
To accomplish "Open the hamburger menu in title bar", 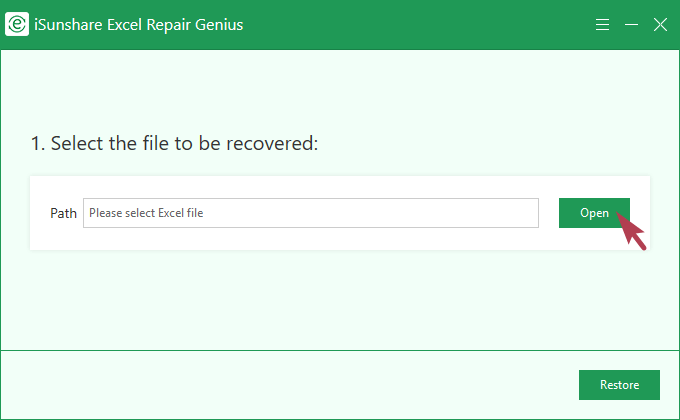I will tap(602, 24).
